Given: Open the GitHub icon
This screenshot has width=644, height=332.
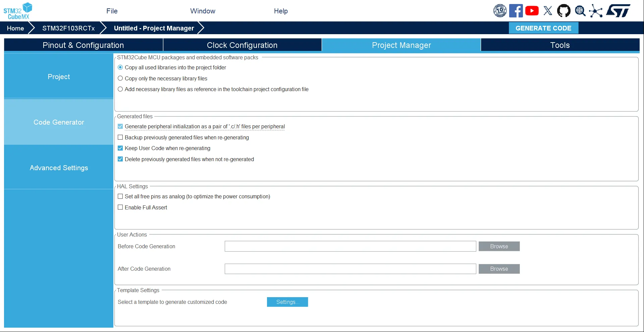Looking at the screenshot, I should point(564,10).
